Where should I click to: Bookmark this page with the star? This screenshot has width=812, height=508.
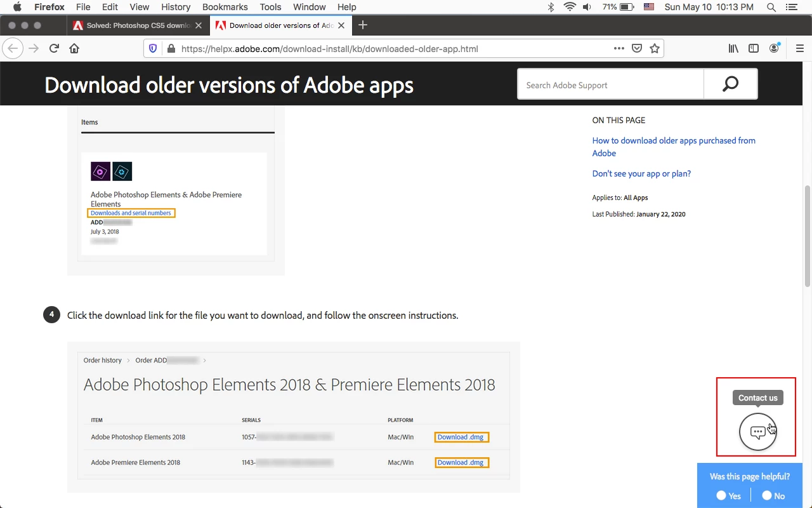655,48
